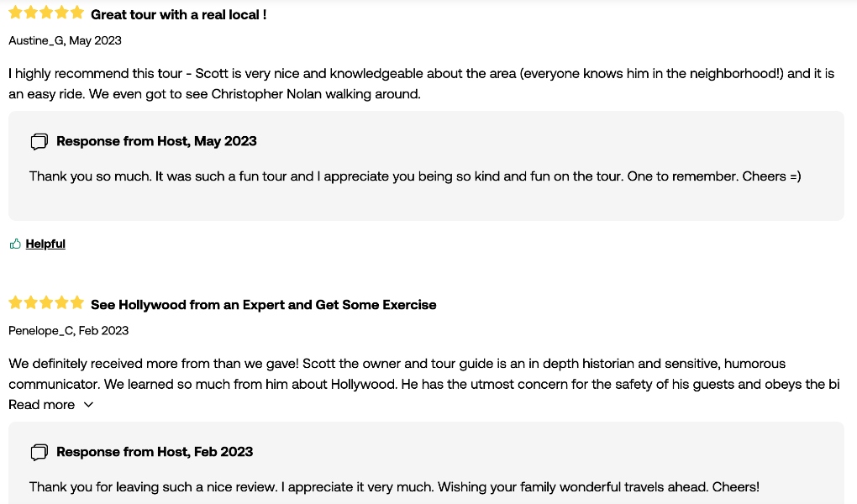This screenshot has width=857, height=504.
Task: Click the thumbs-up icon beside Helpful
Action: [x=15, y=244]
